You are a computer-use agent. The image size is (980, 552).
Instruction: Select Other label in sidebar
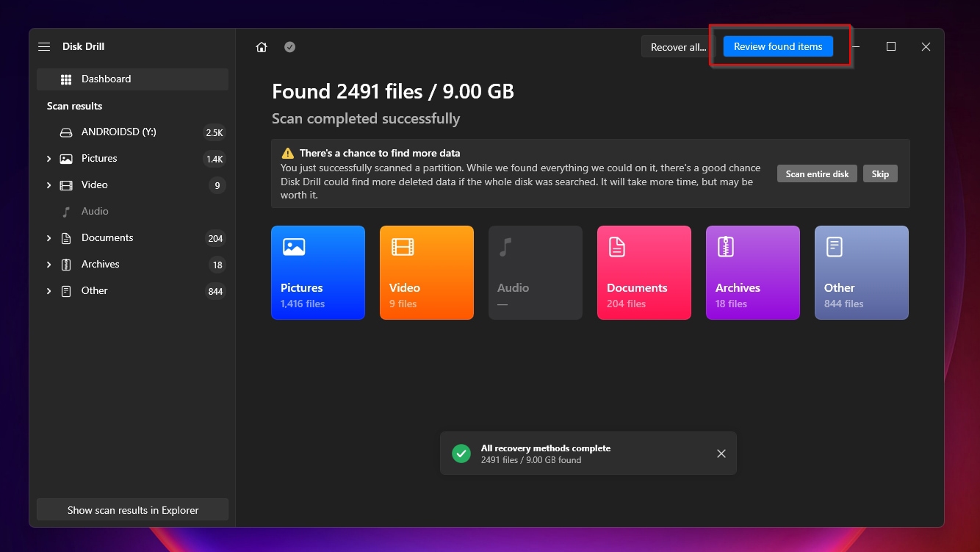[x=95, y=291]
